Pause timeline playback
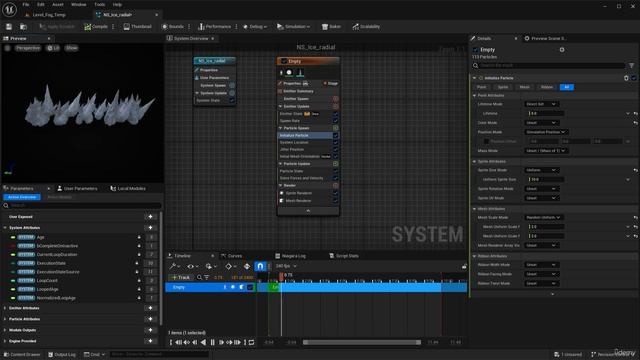The image size is (640, 360). pyautogui.click(x=213, y=342)
